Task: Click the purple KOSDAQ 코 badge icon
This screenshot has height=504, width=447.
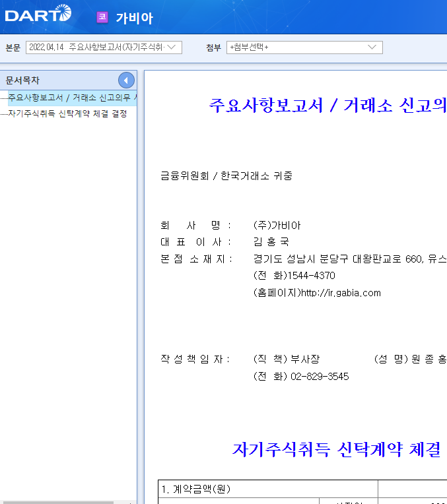Action: tap(102, 17)
